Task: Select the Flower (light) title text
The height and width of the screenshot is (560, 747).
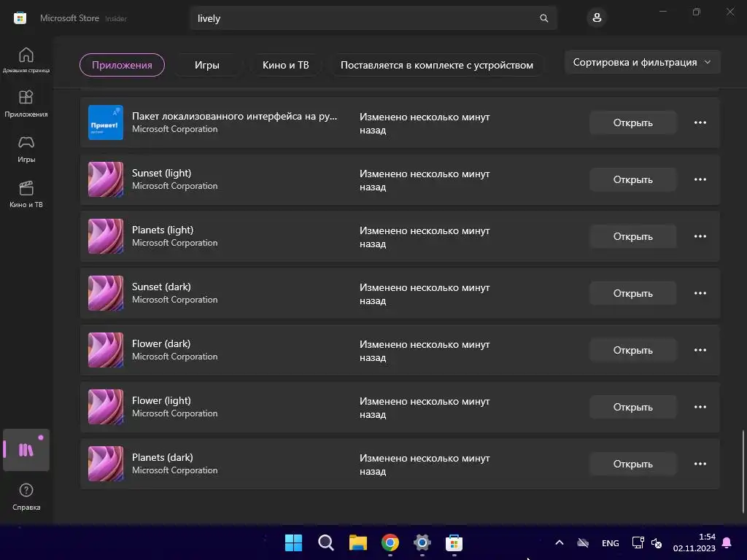Action: click(x=161, y=400)
